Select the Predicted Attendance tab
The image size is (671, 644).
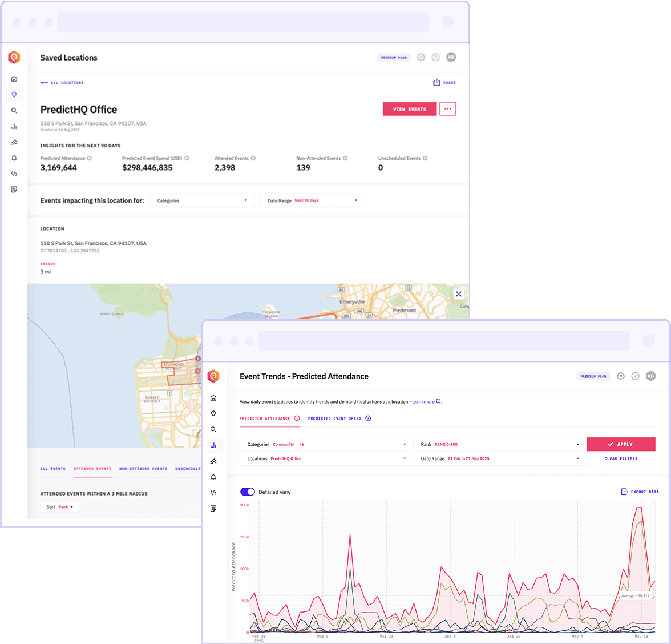(269, 418)
